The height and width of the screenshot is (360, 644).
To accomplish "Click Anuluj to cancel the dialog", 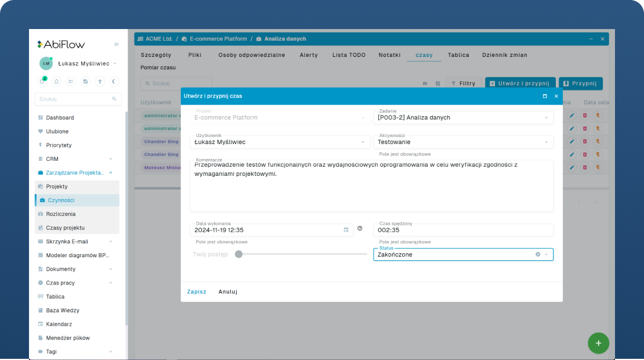I will coord(227,291).
